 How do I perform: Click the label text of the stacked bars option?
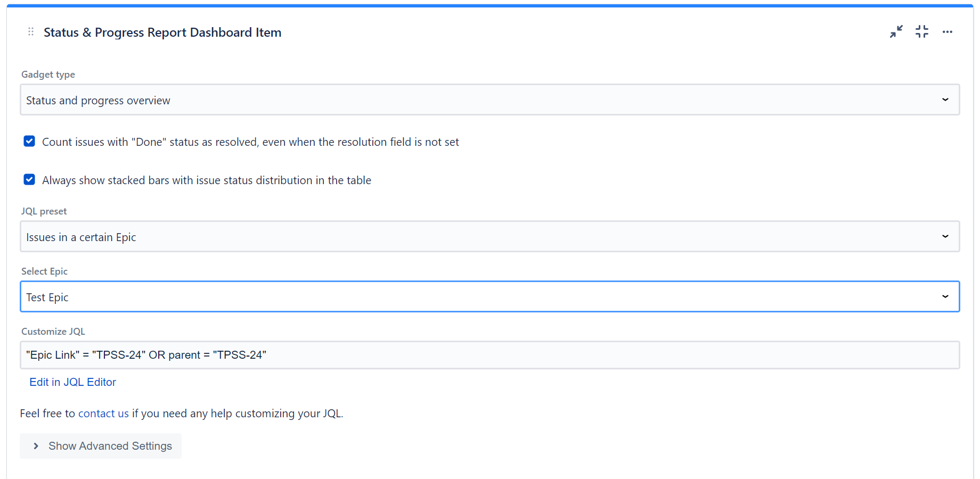(x=207, y=180)
